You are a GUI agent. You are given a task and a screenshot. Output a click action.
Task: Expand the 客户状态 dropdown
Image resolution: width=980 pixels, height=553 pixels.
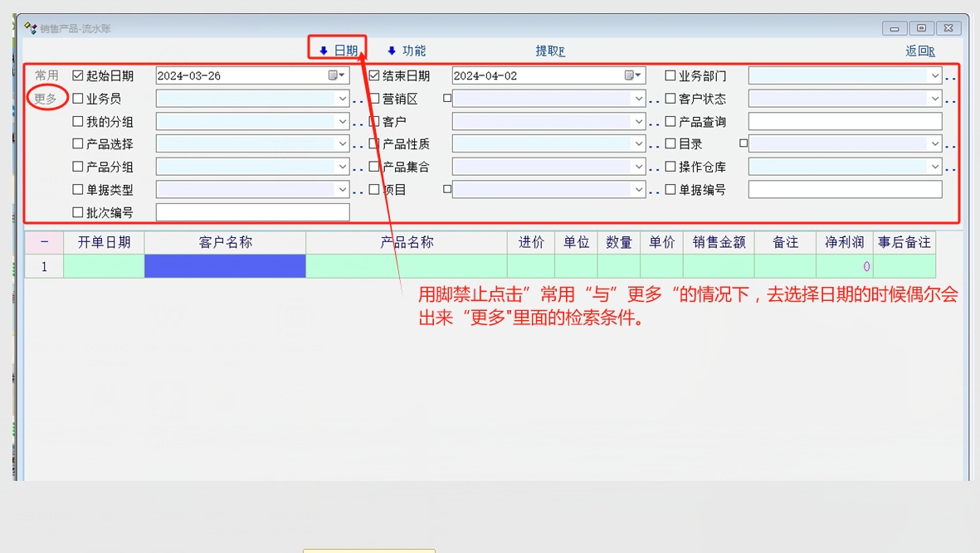click(934, 99)
